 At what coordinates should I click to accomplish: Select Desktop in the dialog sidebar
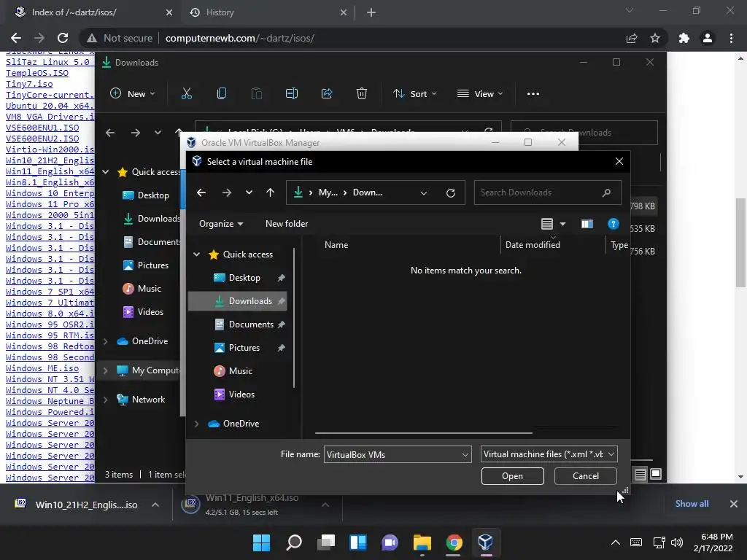click(244, 278)
